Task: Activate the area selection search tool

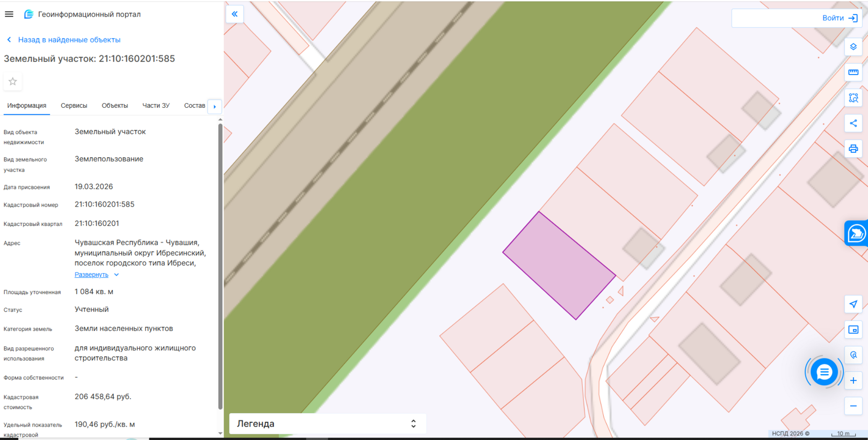Action: 853,98
